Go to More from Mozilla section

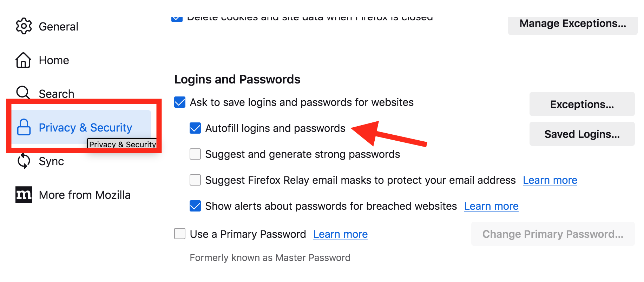click(x=84, y=195)
